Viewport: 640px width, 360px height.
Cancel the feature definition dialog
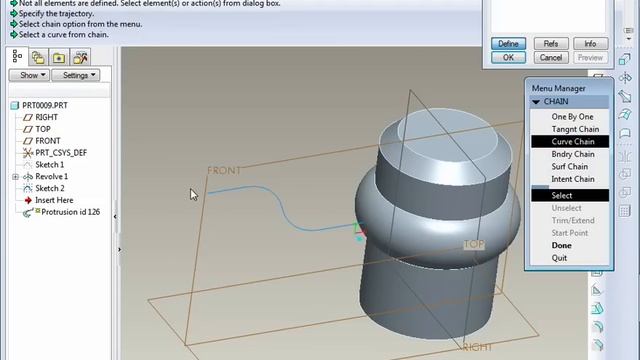coord(551,58)
